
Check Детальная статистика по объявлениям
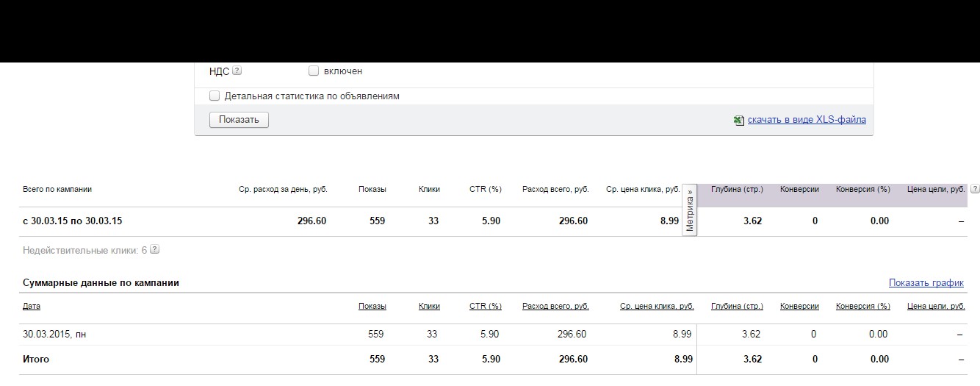[215, 96]
